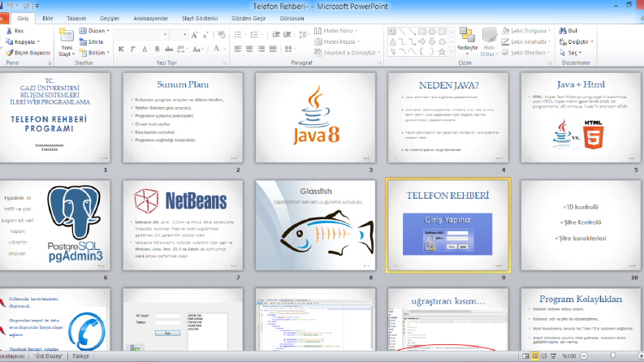
Task: Open Hızlı Stiller quick styles
Action: (x=489, y=41)
